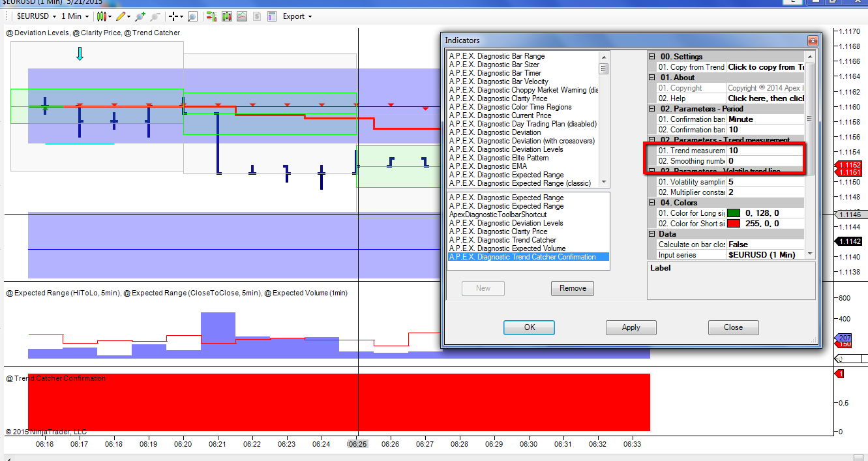Viewport: 868px width, 461px height.
Task: Select 'ApexDiagnosticToolbarShortcut' in applied list
Action: pyautogui.click(x=498, y=215)
